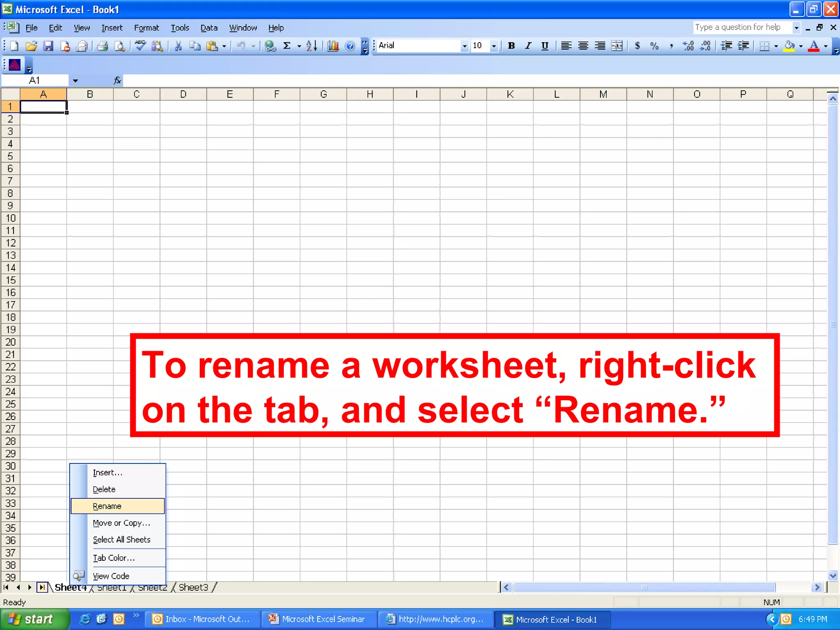Screen dimensions: 840x630
Task: Open the Research clipboard icon
Action: (x=157, y=46)
